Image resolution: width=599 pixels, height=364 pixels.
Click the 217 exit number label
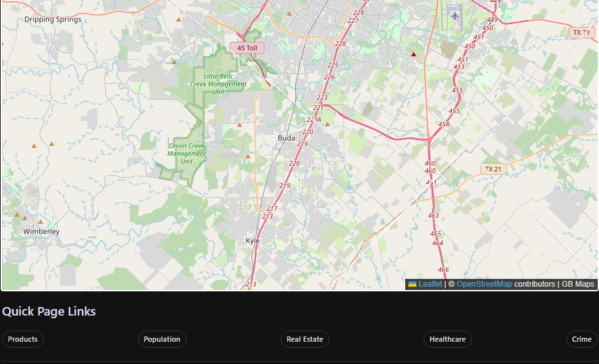[272, 209]
